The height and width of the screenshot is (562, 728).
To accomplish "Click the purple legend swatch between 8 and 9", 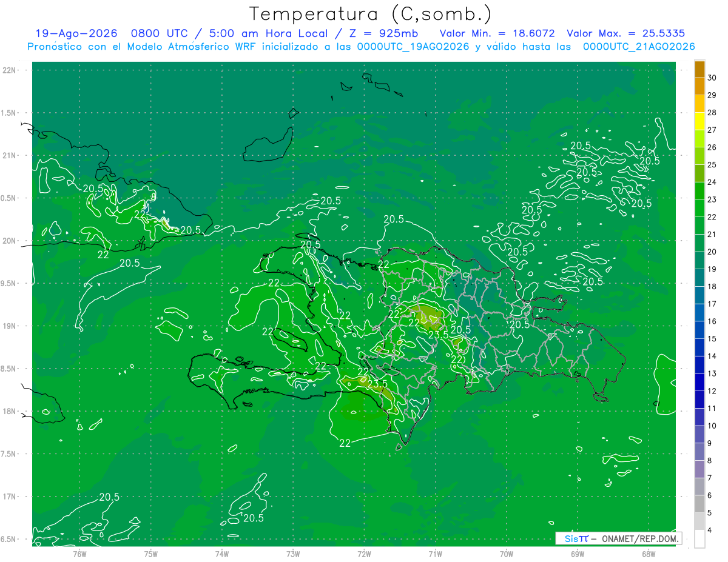I will [699, 452].
